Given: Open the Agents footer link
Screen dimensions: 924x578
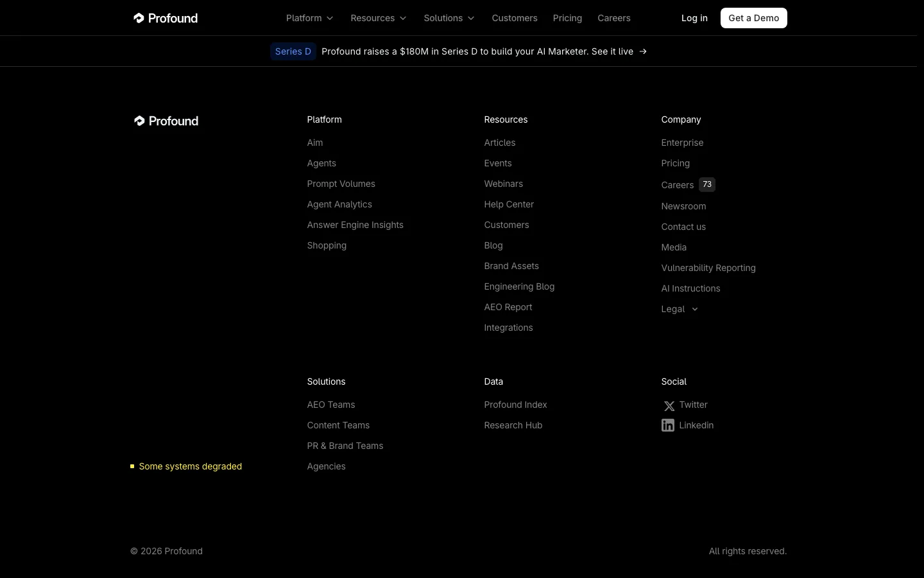Looking at the screenshot, I should 321,163.
